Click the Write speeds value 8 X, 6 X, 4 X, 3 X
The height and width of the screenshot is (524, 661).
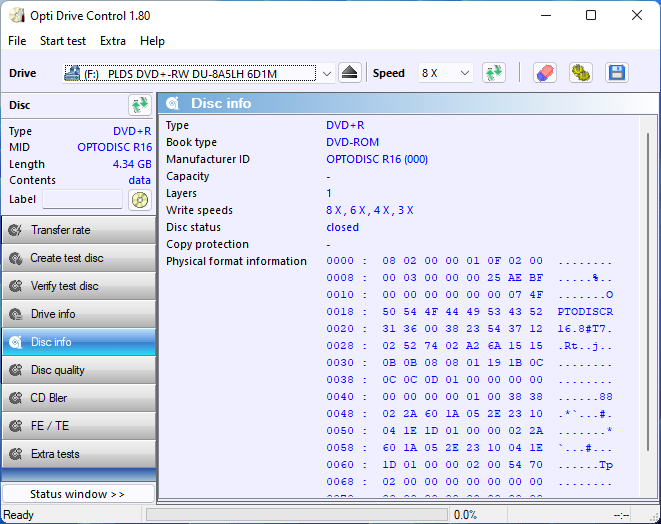coord(370,210)
